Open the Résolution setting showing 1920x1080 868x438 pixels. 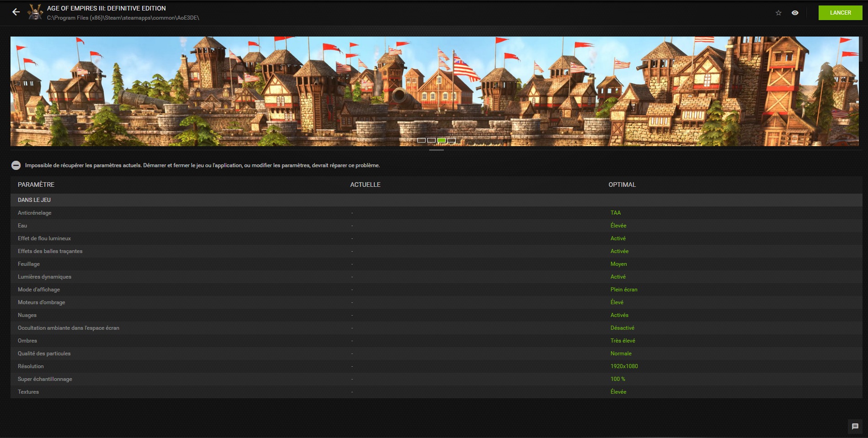624,366
